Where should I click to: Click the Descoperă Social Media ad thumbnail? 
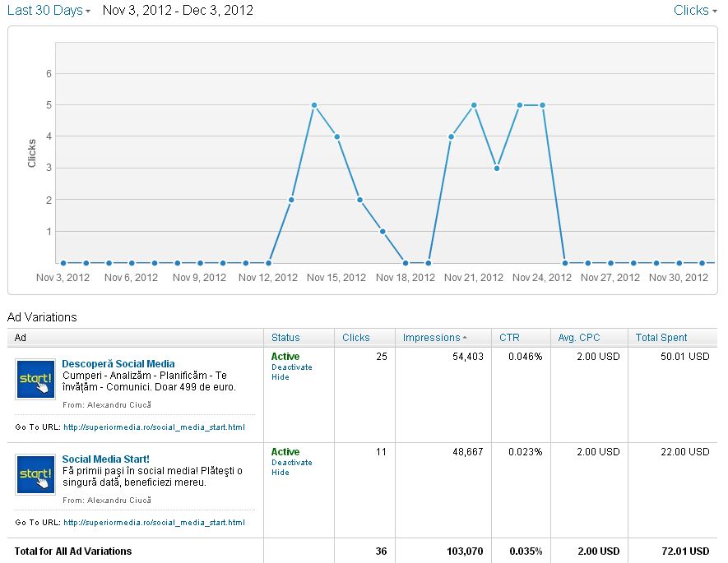click(35, 379)
